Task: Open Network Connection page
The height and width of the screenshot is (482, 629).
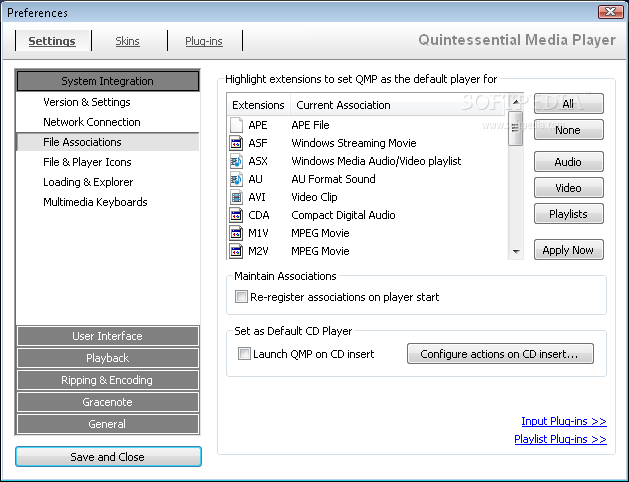Action: tap(92, 122)
